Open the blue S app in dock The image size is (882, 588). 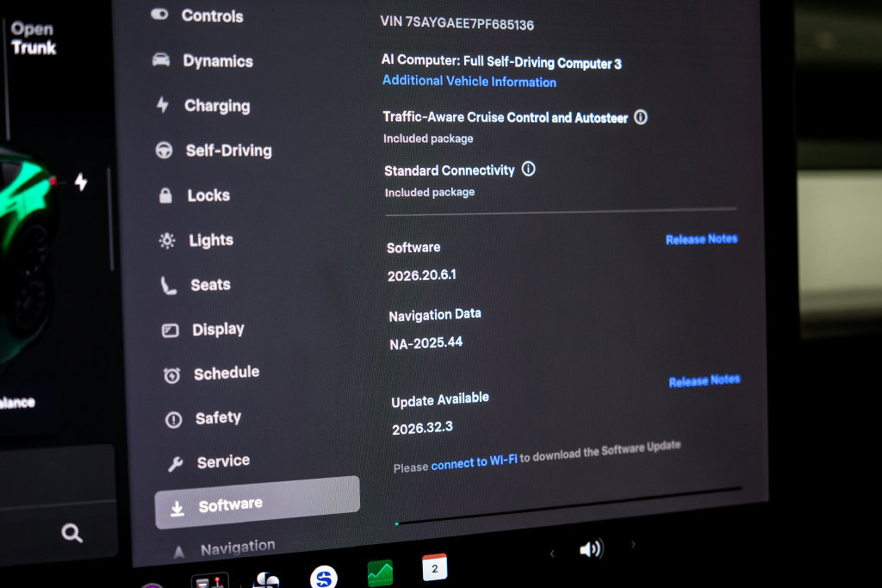point(324,578)
